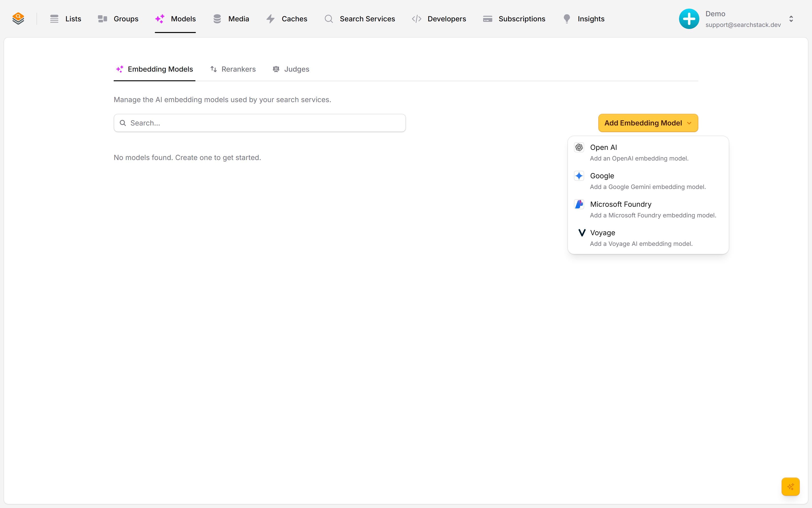Pick Microsoft Foundry embedding option

click(x=648, y=209)
